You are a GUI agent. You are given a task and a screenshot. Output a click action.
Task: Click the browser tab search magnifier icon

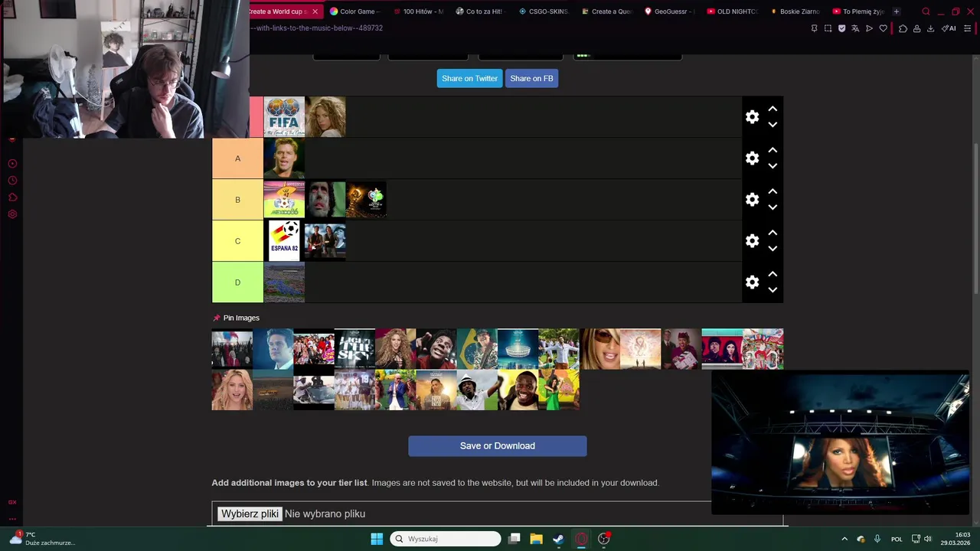click(x=926, y=11)
